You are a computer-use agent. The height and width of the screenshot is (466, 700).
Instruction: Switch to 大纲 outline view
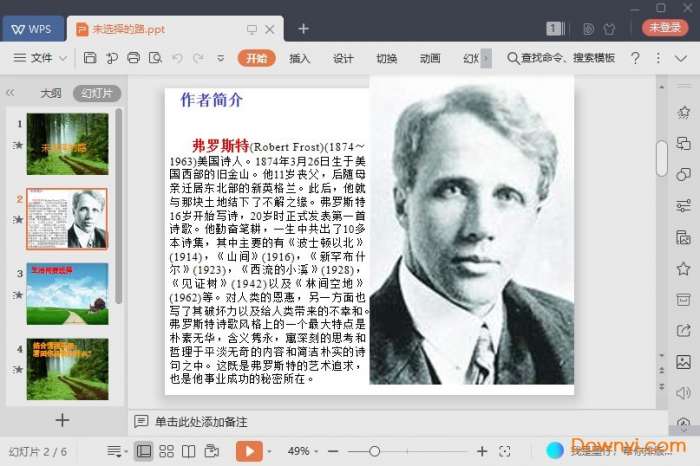[x=51, y=93]
